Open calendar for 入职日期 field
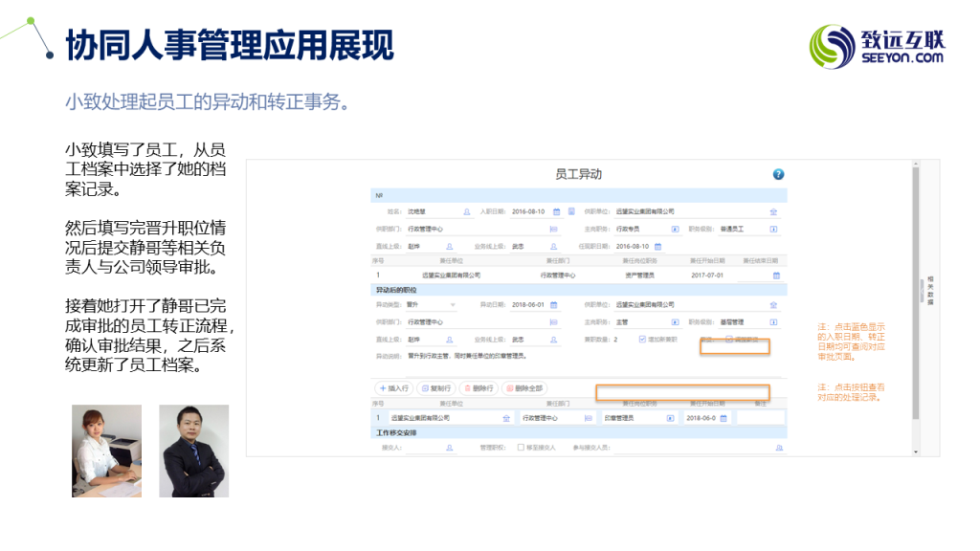Viewport: 980px width, 551px height. 554,211
